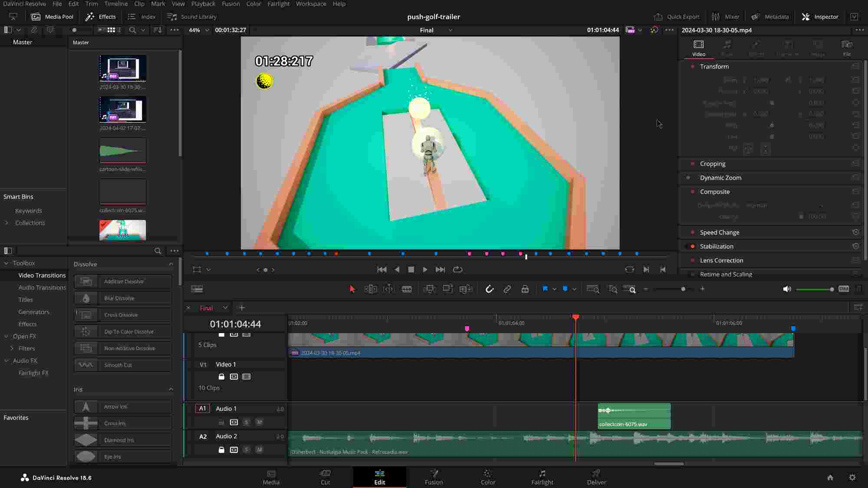Open the timeline name dropdown above viewer
This screenshot has width=868, height=488.
coord(450,30)
